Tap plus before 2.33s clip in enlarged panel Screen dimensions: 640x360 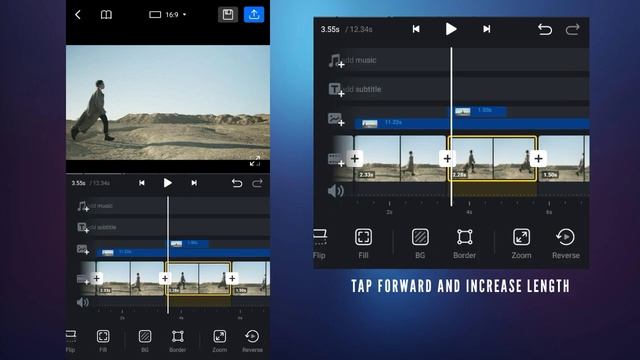[355, 158]
